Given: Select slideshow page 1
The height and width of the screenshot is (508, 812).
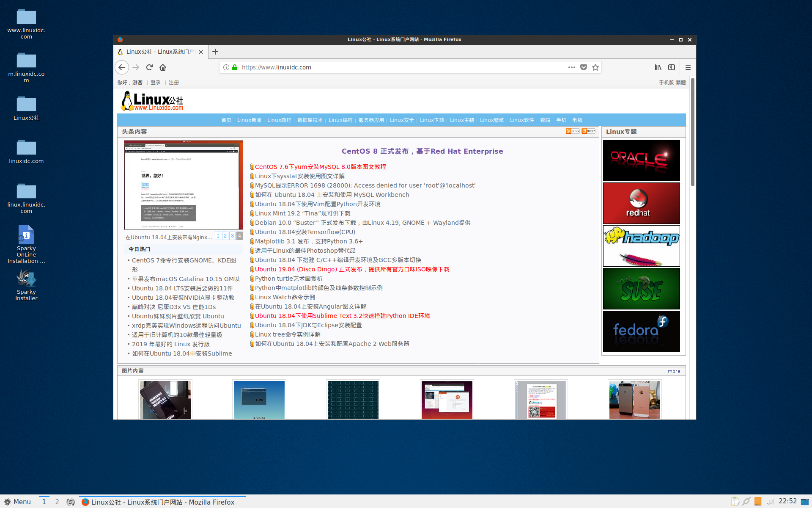Looking at the screenshot, I should (x=218, y=236).
